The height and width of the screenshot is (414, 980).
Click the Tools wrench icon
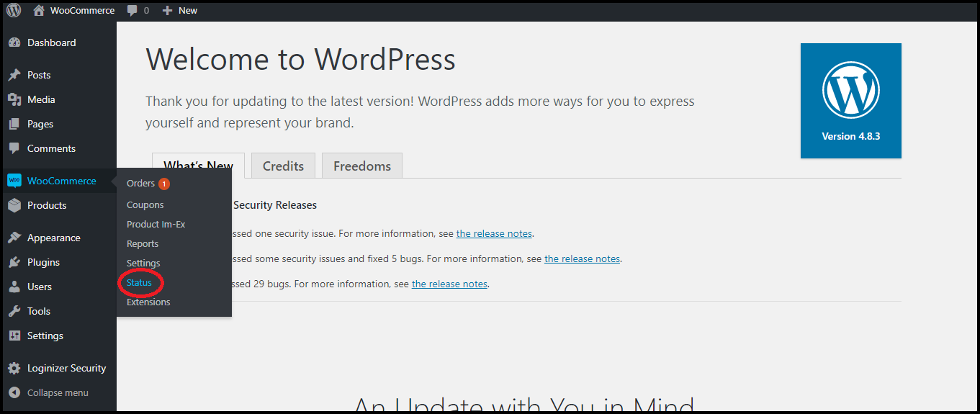tap(14, 312)
